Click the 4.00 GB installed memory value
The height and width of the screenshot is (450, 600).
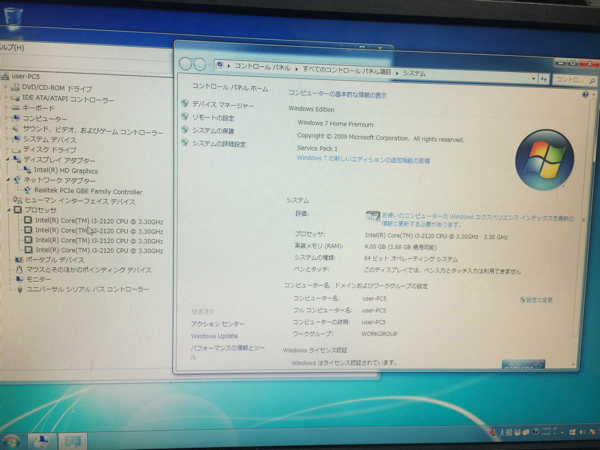(x=400, y=247)
